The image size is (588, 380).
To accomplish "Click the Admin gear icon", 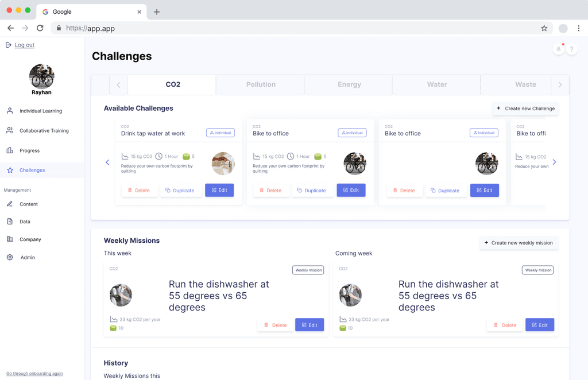I will click(10, 257).
